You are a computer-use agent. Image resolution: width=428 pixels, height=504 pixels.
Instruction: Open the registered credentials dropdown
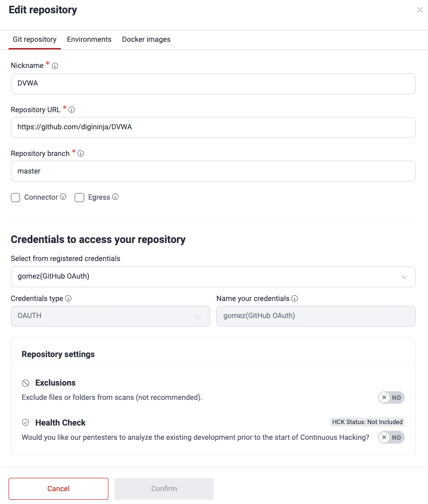click(x=404, y=277)
